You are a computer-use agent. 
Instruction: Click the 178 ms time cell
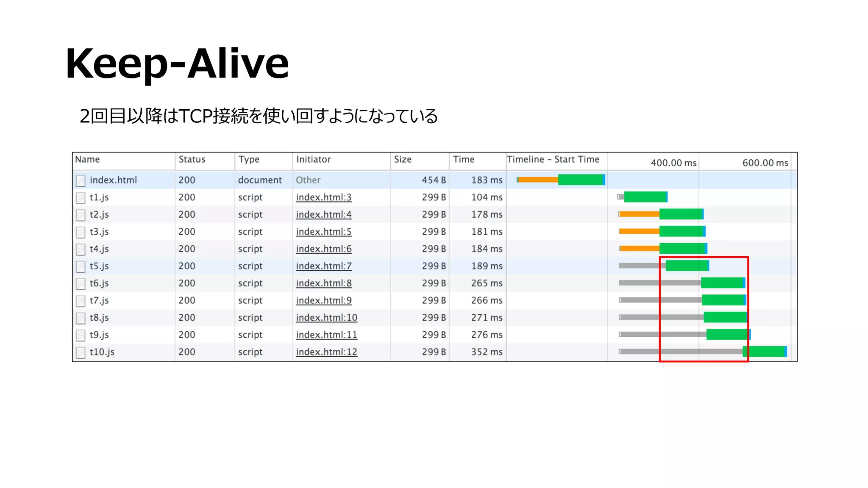(487, 215)
